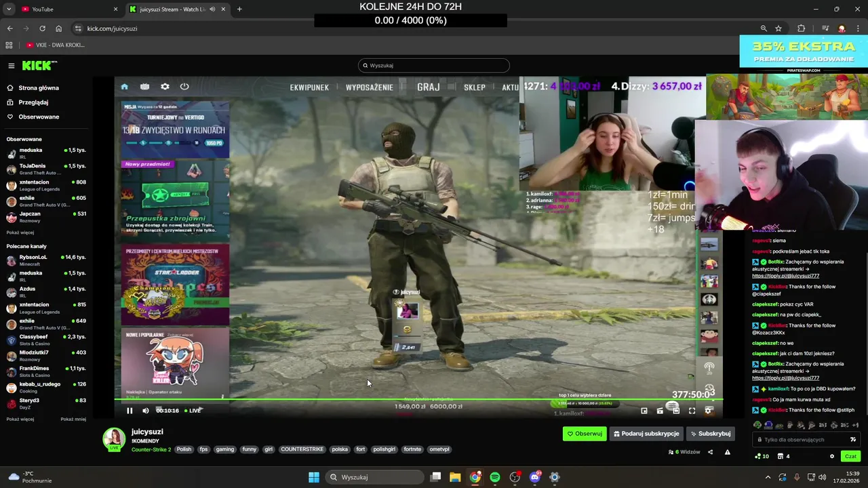The height and width of the screenshot is (488, 868).
Task: Bookmark this page with star icon
Action: (778, 28)
